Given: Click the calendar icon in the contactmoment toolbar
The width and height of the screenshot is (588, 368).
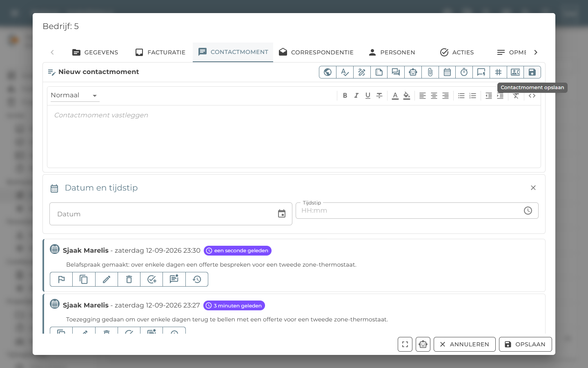Looking at the screenshot, I should click(447, 72).
